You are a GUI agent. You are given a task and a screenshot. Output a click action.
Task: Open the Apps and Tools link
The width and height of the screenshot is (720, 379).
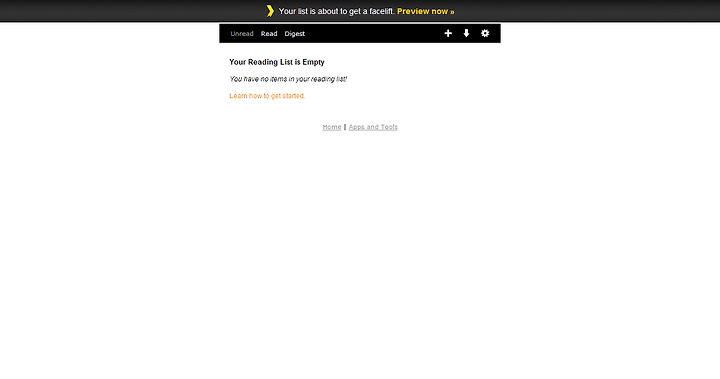click(x=373, y=127)
